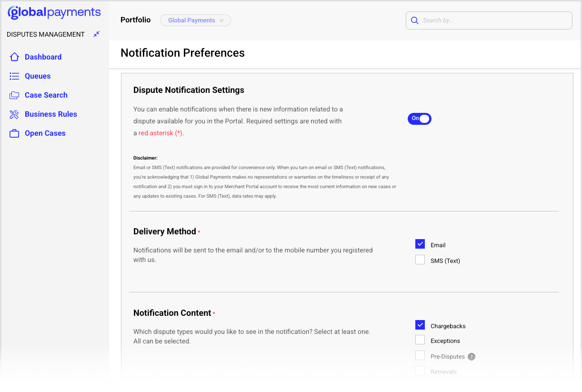
Task: Click the Case Search folder icon
Action: (14, 95)
